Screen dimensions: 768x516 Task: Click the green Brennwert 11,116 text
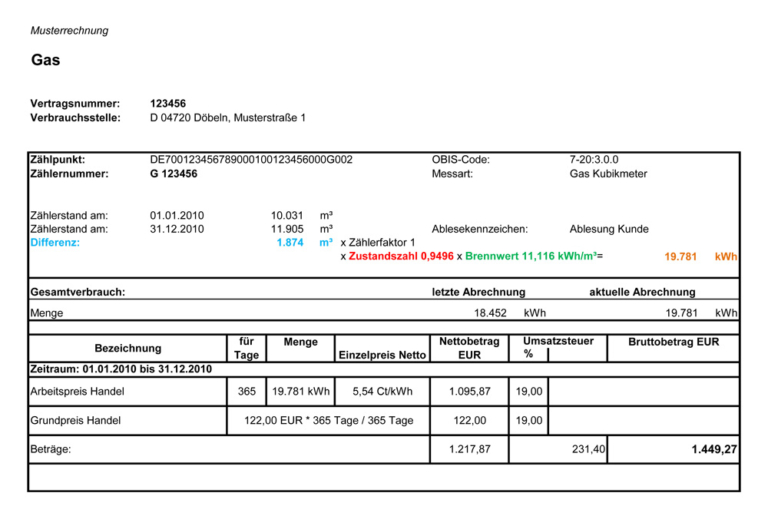[531, 256]
